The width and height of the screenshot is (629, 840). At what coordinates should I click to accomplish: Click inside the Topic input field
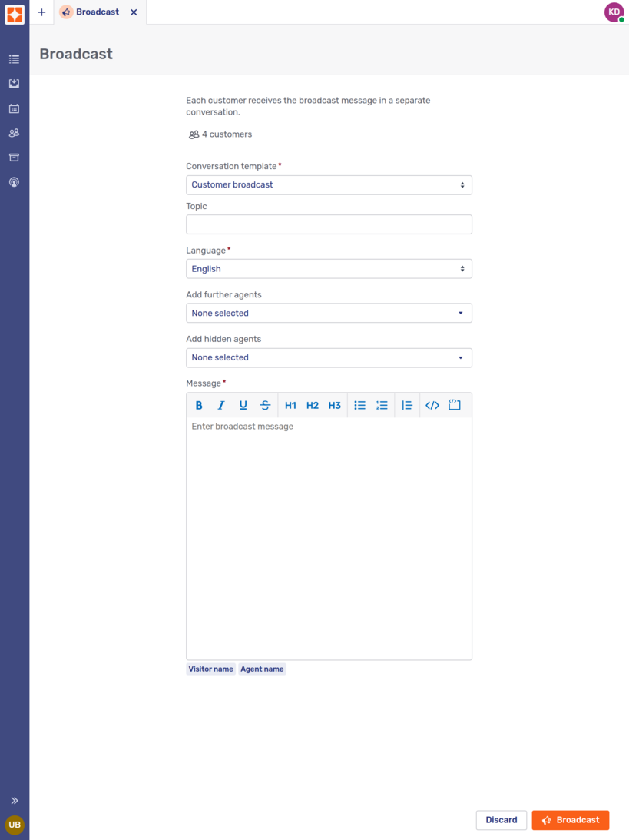tap(329, 224)
